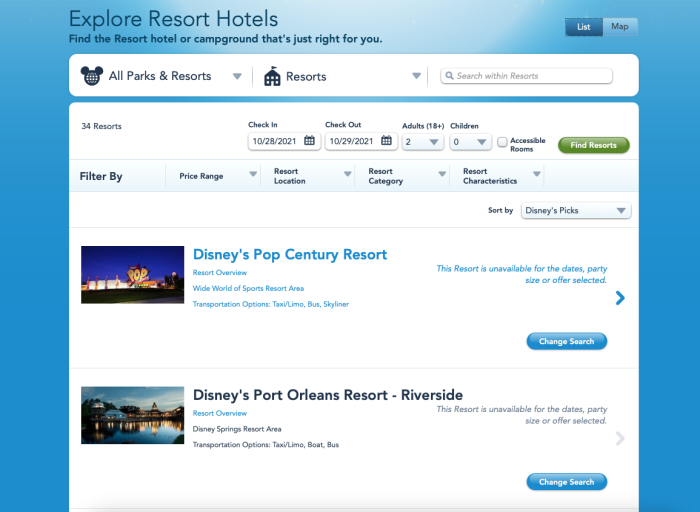700x512 pixels.
Task: Click the Mickey ears parks icon
Action: pos(92,76)
